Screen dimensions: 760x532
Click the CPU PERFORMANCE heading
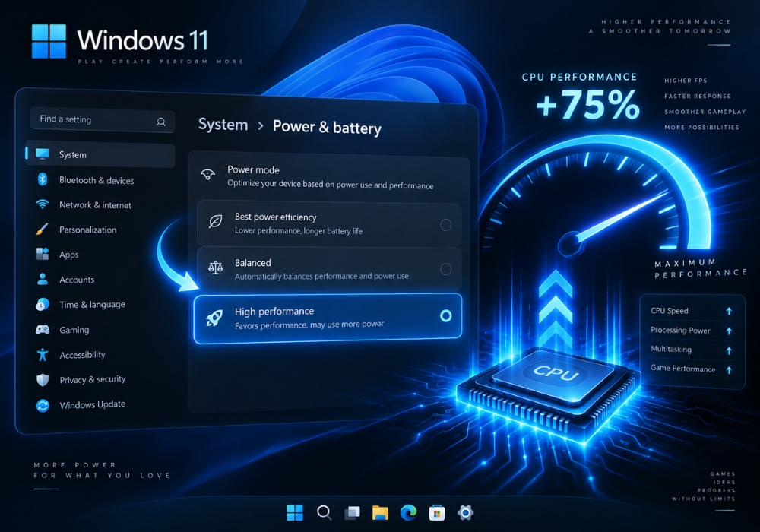tap(579, 77)
